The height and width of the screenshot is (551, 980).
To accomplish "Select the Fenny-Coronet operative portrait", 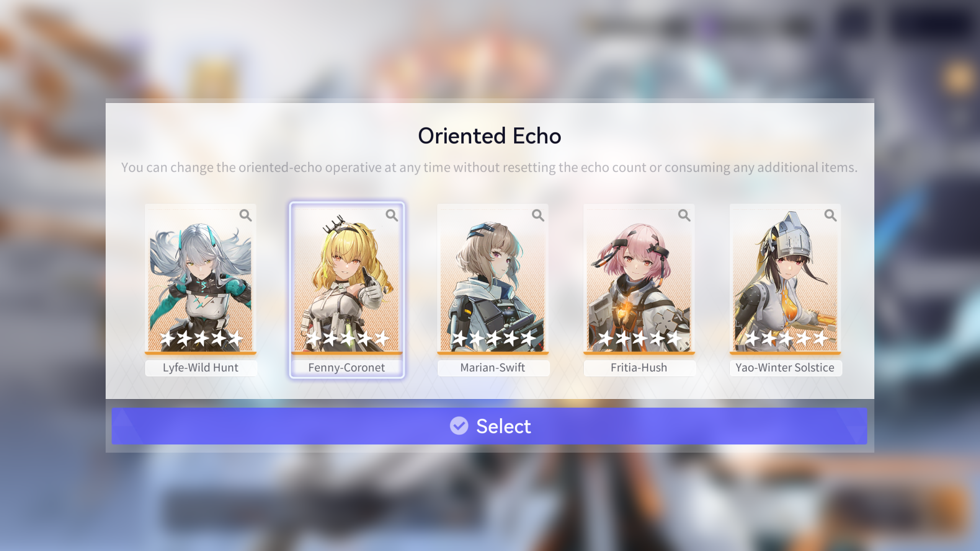I will tap(346, 279).
